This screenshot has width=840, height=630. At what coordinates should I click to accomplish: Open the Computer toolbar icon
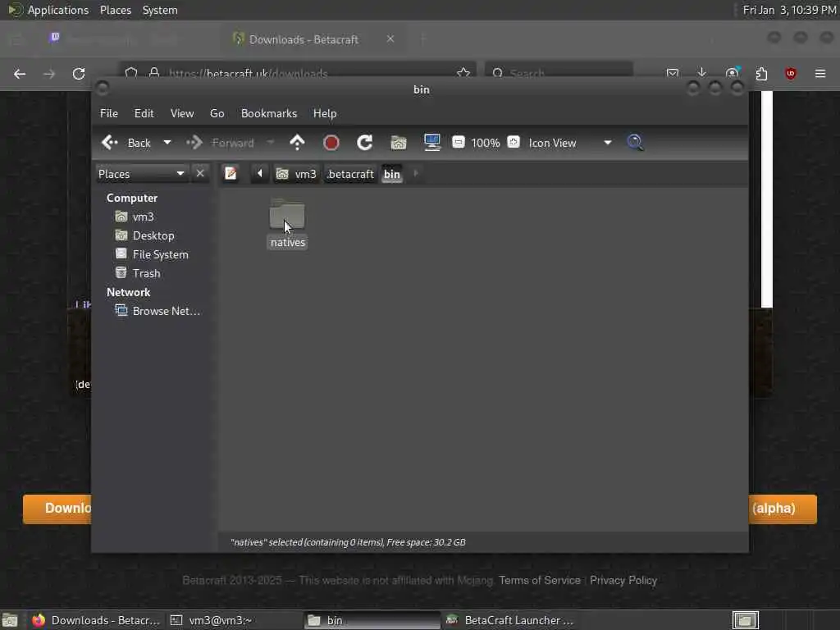431,143
